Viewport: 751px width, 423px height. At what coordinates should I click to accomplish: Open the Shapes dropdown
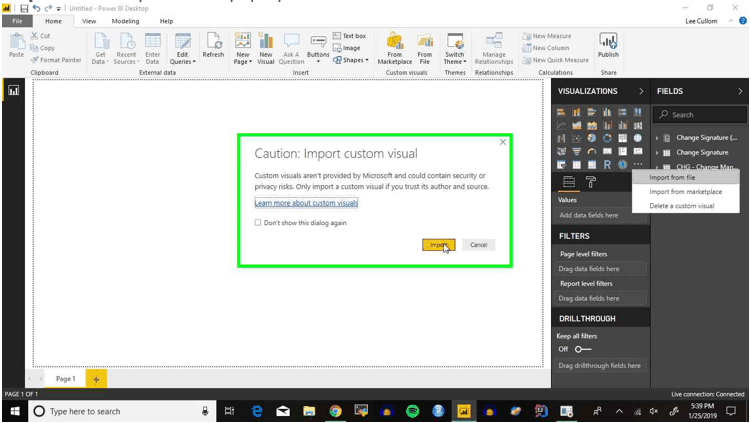click(351, 60)
